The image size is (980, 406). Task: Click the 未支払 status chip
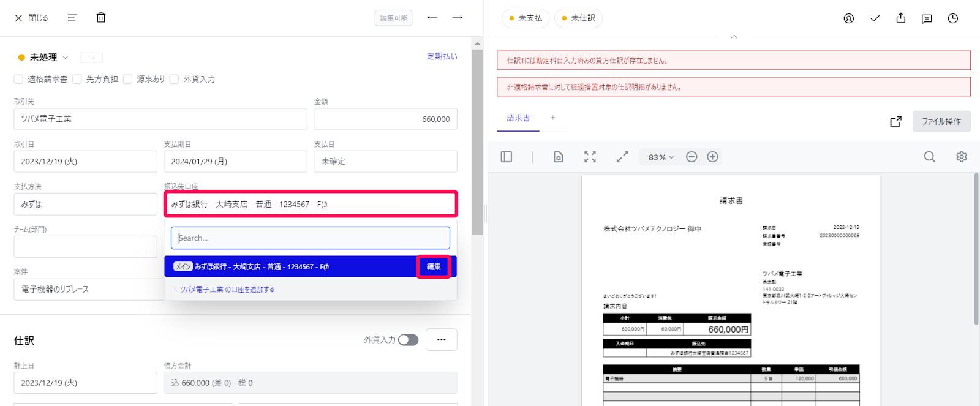coord(526,18)
